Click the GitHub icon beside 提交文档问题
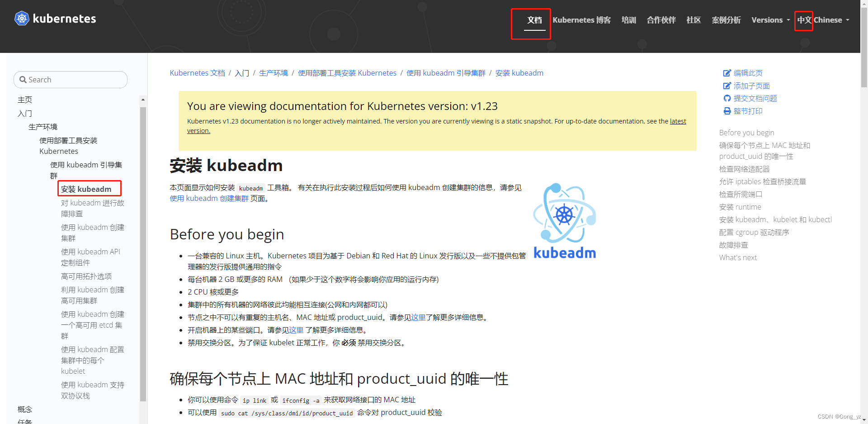 (727, 98)
